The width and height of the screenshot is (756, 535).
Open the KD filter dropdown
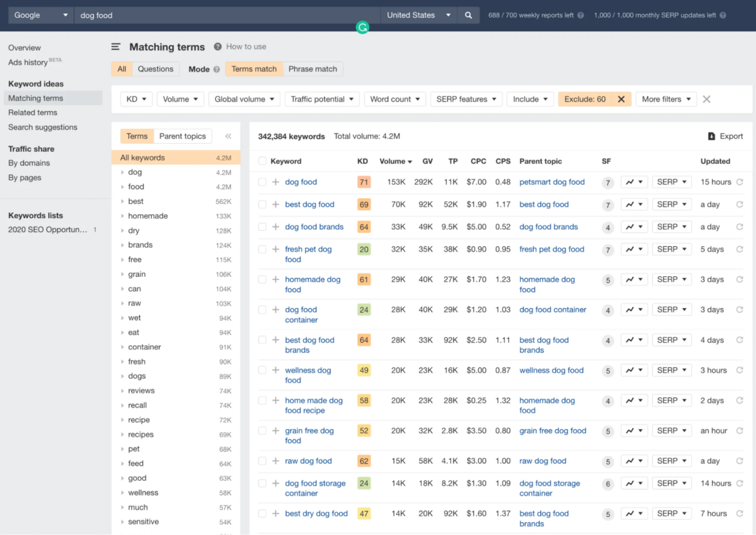click(x=136, y=99)
